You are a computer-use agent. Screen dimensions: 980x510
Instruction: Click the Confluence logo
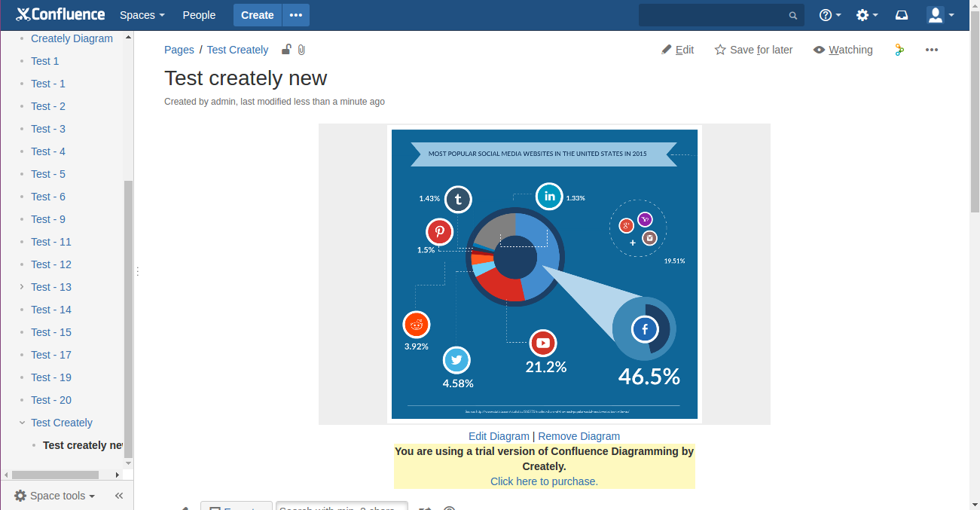[x=60, y=14]
